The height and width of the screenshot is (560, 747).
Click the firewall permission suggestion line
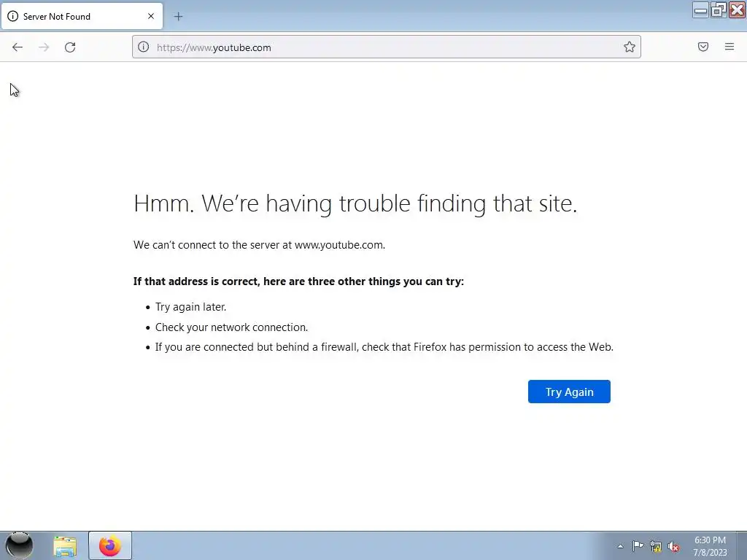(x=384, y=347)
